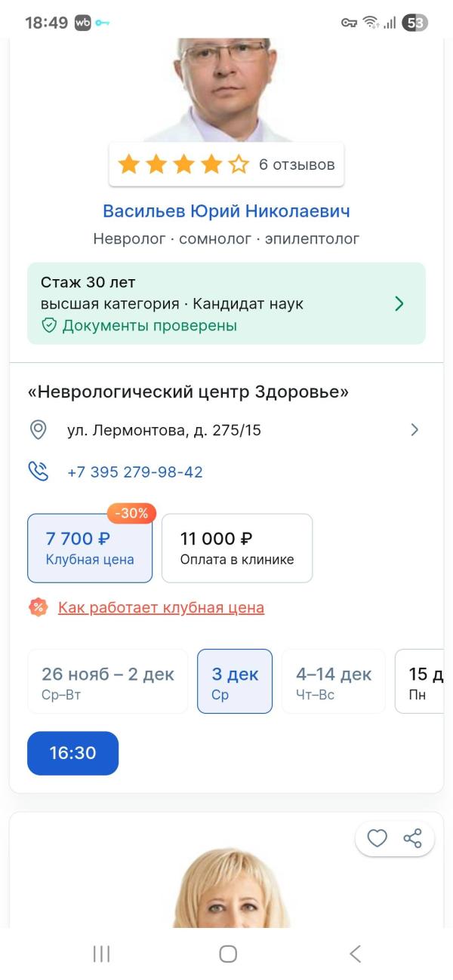Select 11 000 ₽ pay-in-clinic option
The height and width of the screenshot is (980, 453).
point(236,548)
